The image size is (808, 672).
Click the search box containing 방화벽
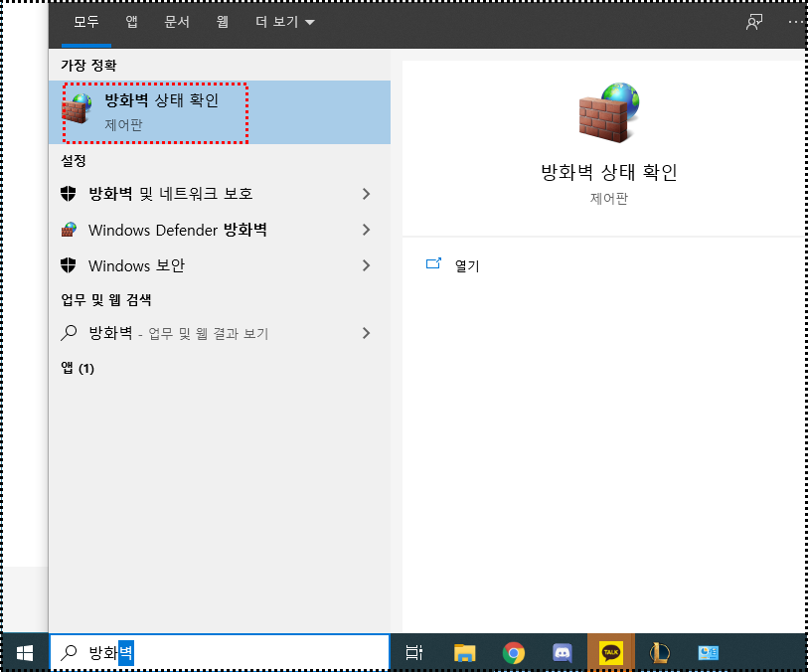tap(220, 653)
